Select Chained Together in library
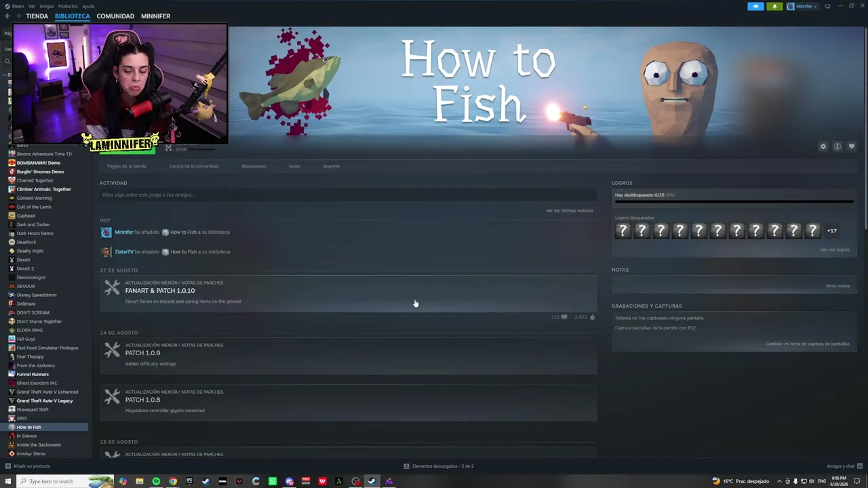 click(x=35, y=180)
